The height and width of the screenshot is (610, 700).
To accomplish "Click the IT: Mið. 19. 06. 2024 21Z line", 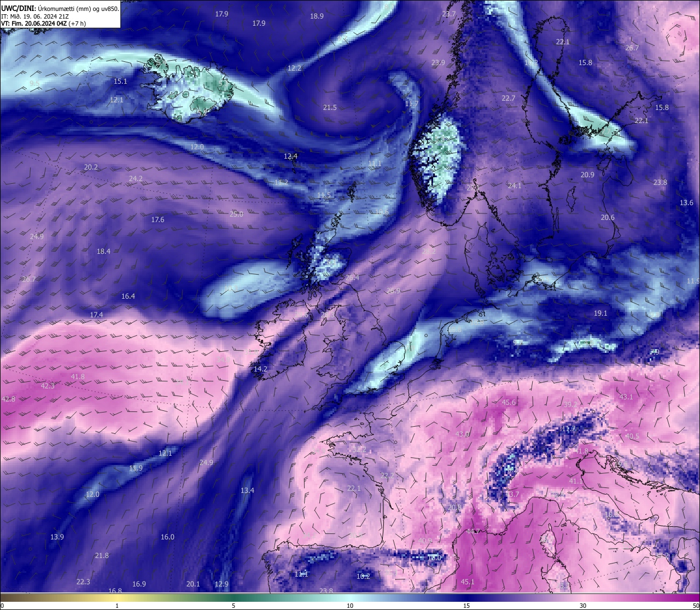I will [35, 16].
